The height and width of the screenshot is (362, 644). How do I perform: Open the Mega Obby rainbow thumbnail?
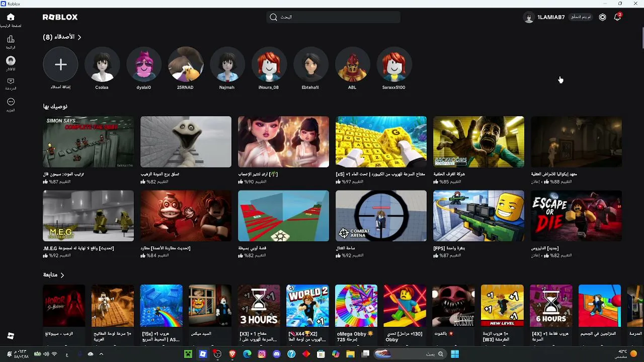[x=356, y=306]
